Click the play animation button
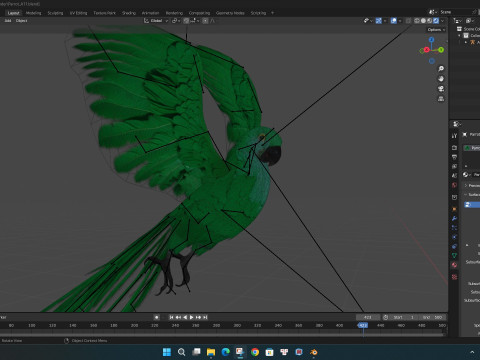 [x=192, y=317]
